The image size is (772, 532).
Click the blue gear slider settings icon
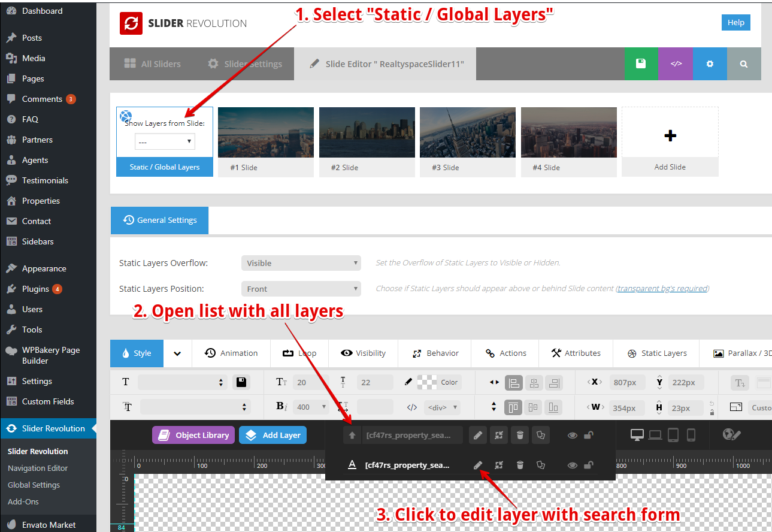point(710,64)
